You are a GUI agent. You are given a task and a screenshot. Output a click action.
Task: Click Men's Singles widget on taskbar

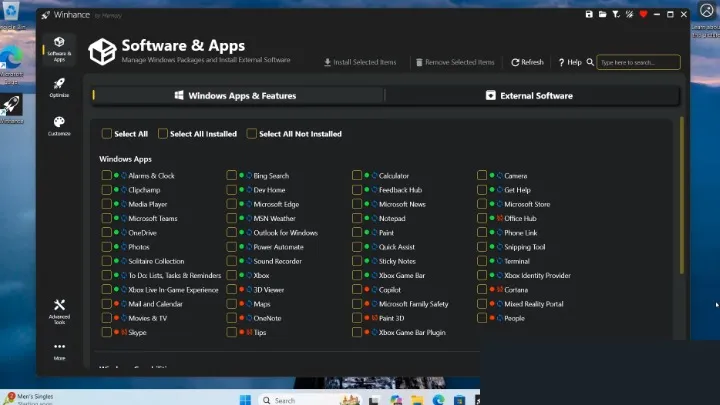click(28, 398)
